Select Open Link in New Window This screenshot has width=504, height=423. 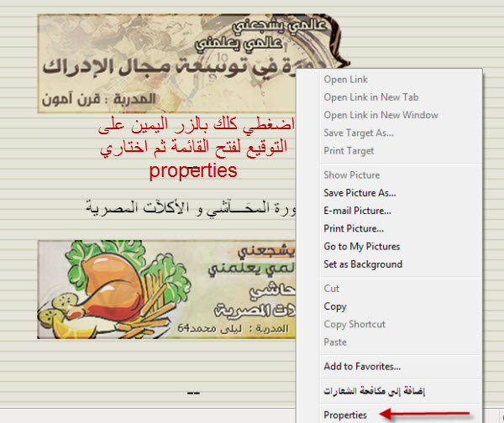[x=381, y=115]
